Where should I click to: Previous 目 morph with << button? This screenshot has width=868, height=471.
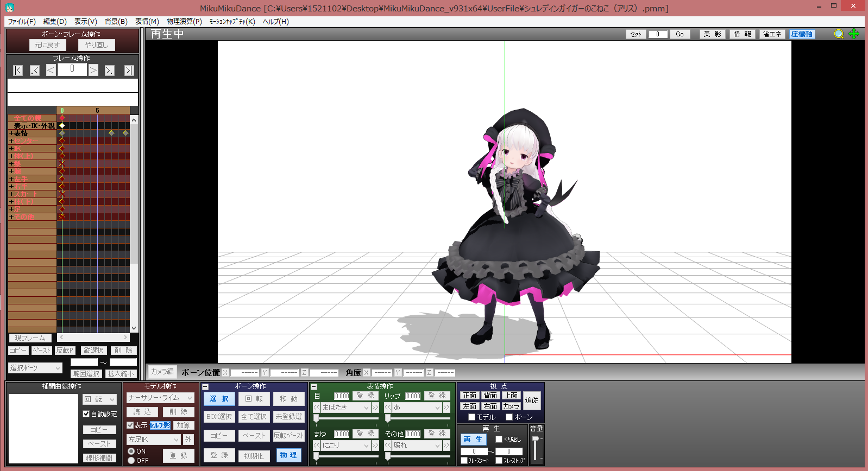[317, 408]
